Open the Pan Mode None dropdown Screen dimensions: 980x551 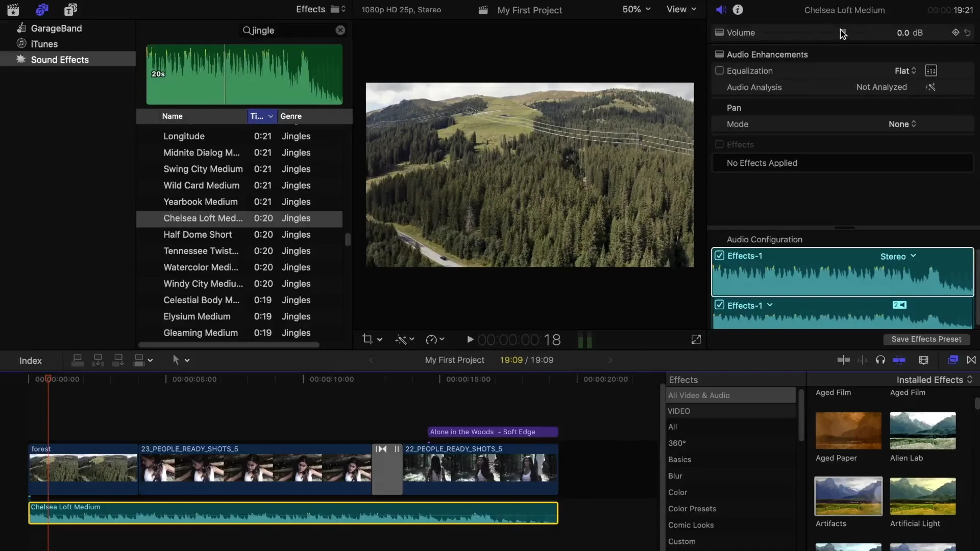point(902,124)
